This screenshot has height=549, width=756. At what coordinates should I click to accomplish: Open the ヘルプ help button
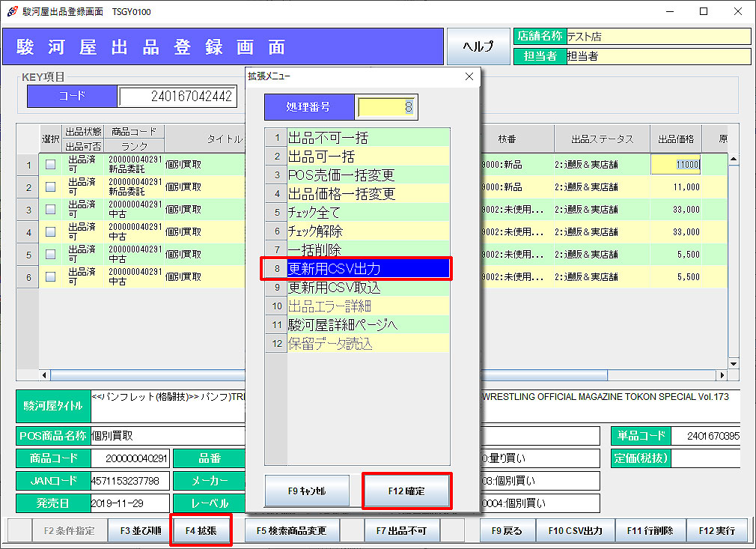478,46
